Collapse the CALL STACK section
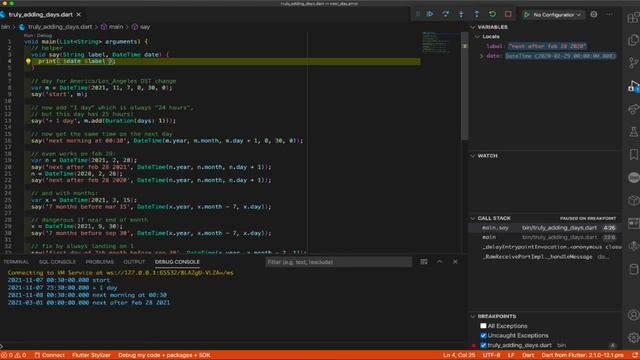640x360 pixels. tap(473, 218)
